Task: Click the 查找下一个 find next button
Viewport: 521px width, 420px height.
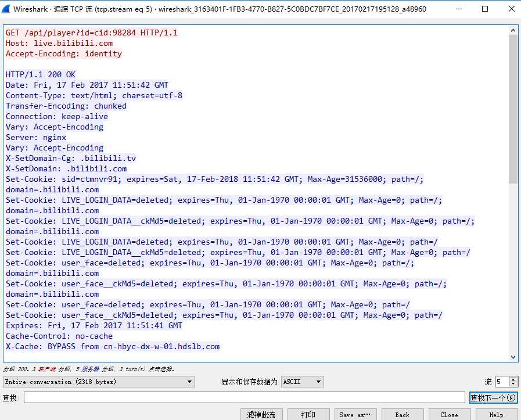Action: [494, 397]
